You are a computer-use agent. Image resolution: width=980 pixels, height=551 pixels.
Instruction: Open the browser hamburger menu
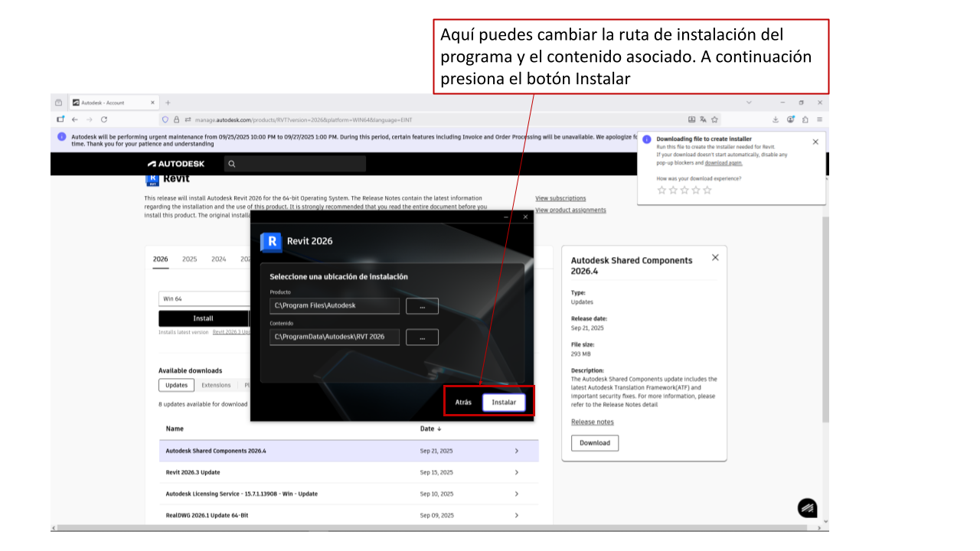(819, 119)
